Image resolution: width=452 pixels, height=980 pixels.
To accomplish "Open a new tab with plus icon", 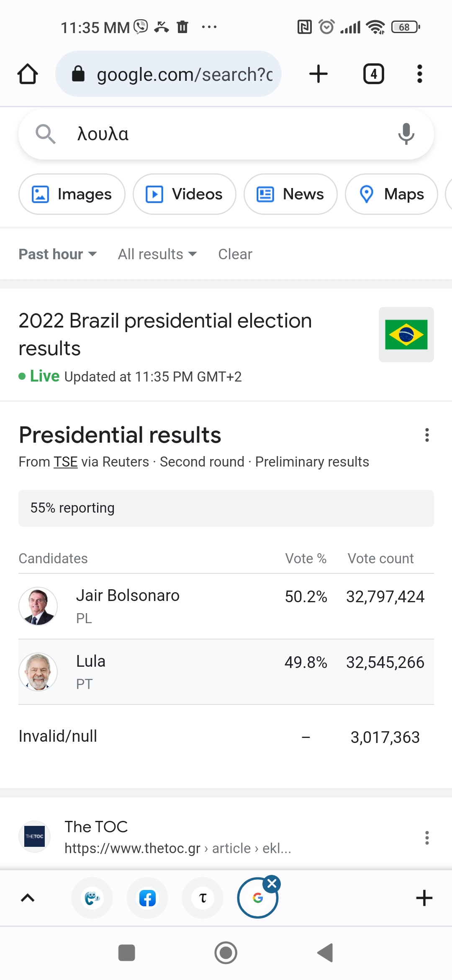I will (318, 74).
